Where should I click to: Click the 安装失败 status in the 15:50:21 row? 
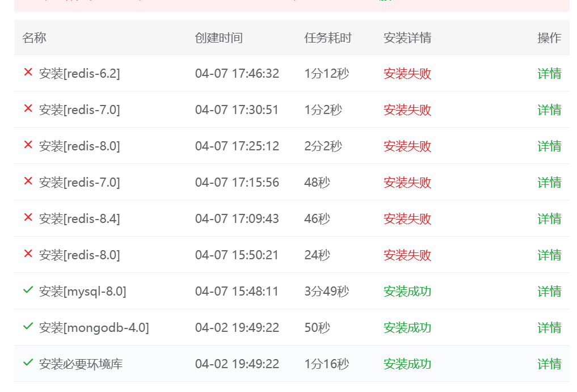click(x=407, y=255)
